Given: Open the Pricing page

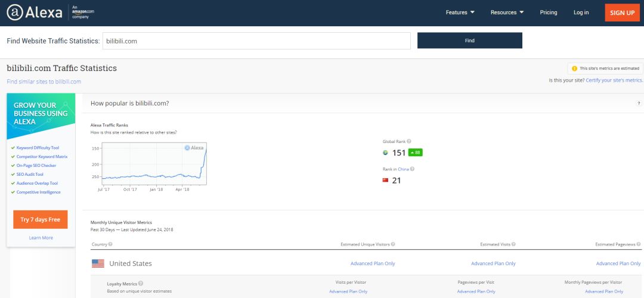Looking at the screenshot, I should point(549,13).
